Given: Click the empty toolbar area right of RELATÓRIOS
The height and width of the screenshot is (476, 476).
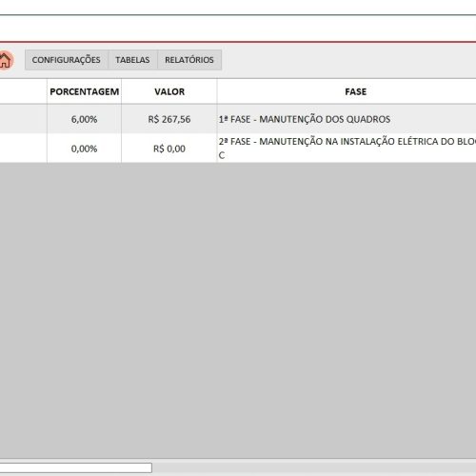Looking at the screenshot, I should pyautogui.click(x=349, y=60).
